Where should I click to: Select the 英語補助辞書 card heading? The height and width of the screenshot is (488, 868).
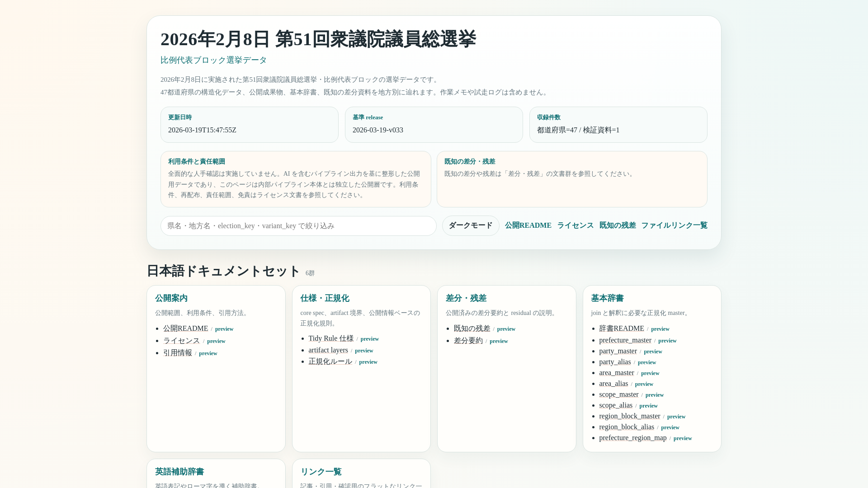[x=179, y=472]
